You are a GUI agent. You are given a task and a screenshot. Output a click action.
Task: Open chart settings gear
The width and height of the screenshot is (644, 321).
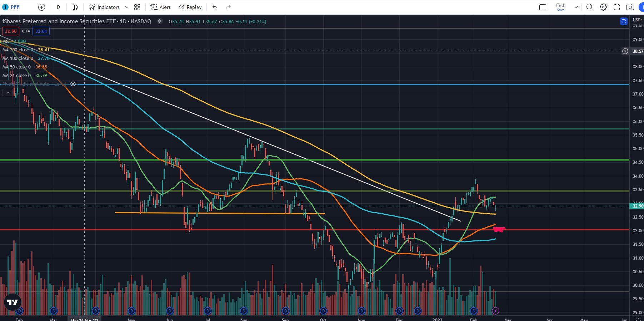tap(603, 7)
